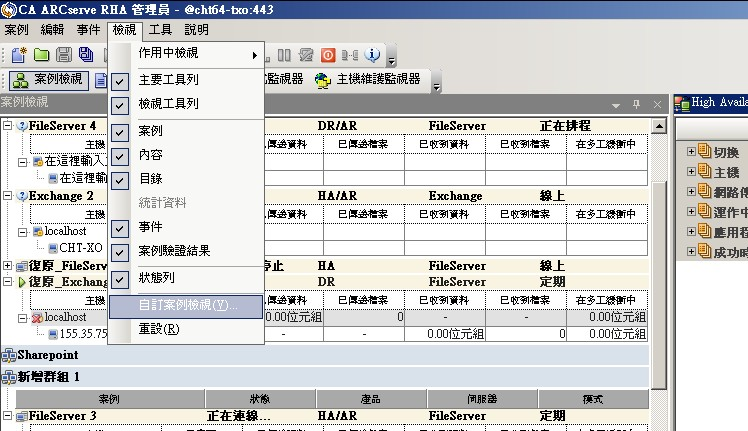Uncheck 檢視工具列 in the view menu
Image resolution: width=748 pixels, height=431 pixels.
click(x=120, y=105)
